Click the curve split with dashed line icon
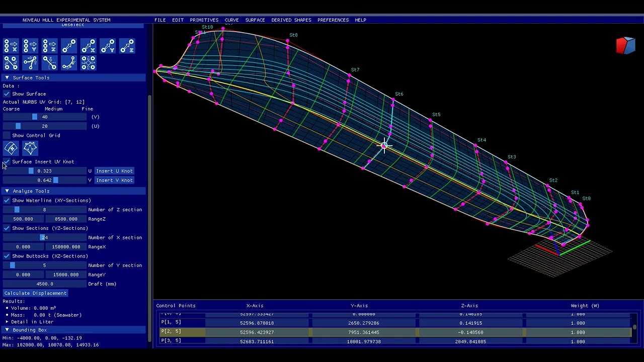This screenshot has width=644, height=362. point(49,63)
